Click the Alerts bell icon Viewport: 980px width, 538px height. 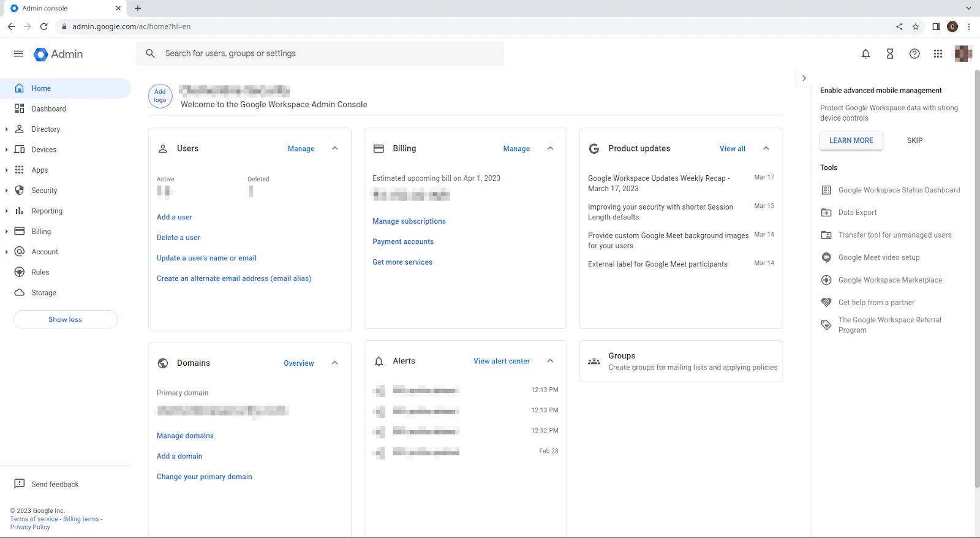tap(379, 361)
